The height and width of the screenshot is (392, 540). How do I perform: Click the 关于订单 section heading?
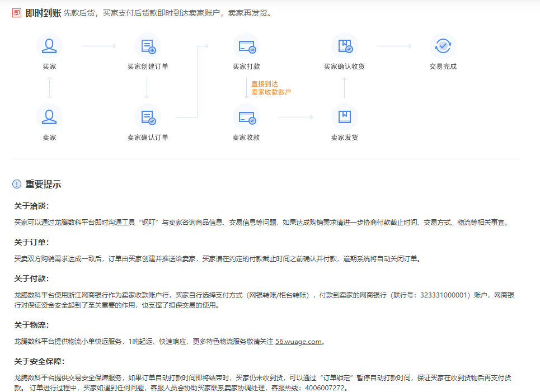point(31,242)
